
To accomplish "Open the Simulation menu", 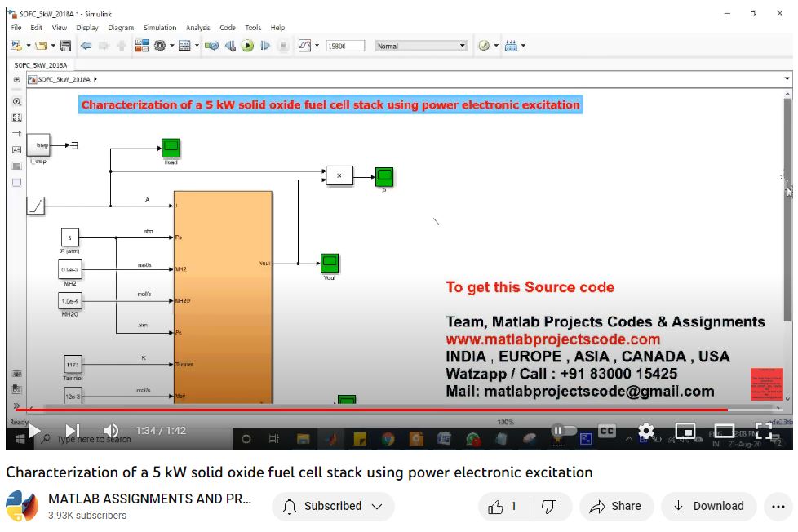I will pos(160,28).
